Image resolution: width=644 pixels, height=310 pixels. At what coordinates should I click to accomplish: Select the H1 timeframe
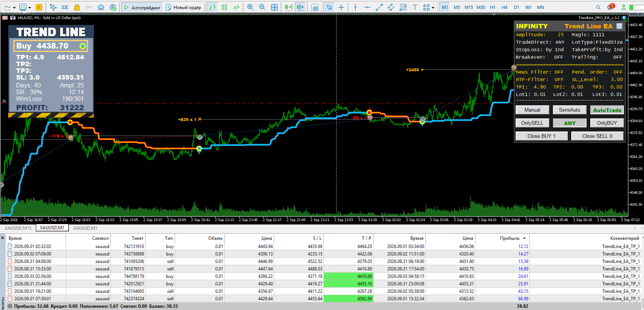pos(493,7)
